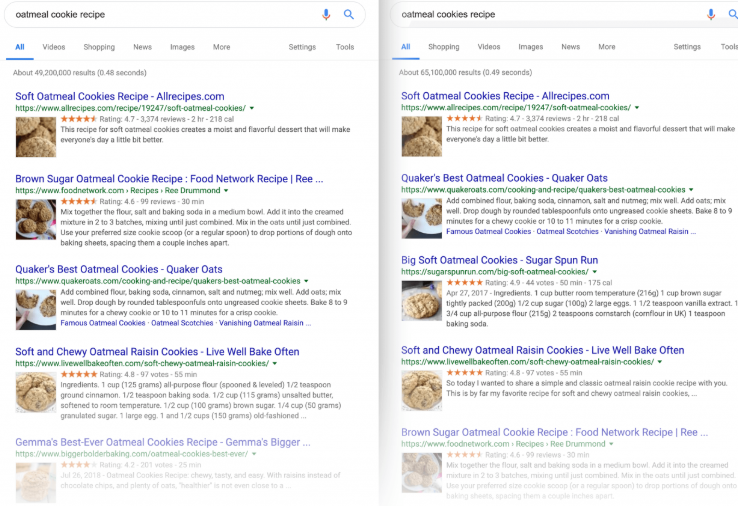
Task: Click the magnifier search icon in left search
Action: 349,15
